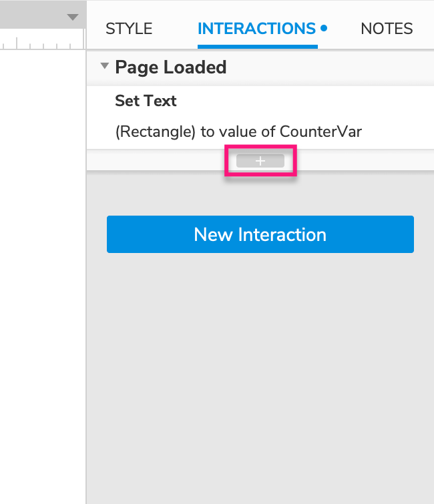Click the blue underline beneath INTERACTIONS
The image size is (434, 504).
click(x=257, y=47)
